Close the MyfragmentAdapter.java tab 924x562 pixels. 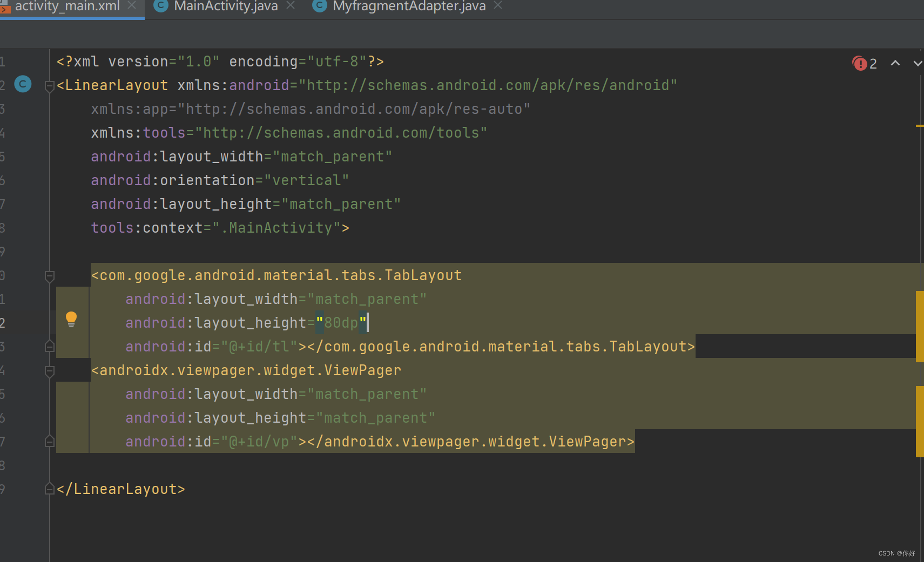pos(497,6)
